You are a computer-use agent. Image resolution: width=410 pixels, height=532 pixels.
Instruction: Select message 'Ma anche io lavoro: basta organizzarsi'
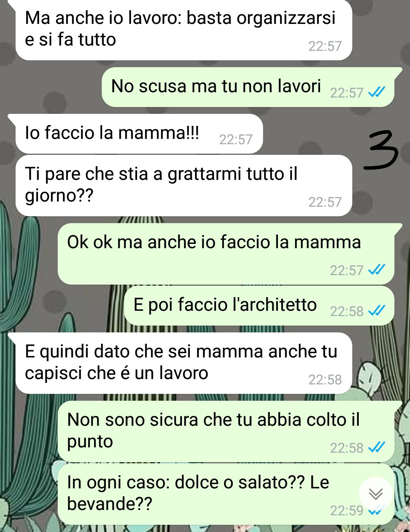click(x=184, y=30)
